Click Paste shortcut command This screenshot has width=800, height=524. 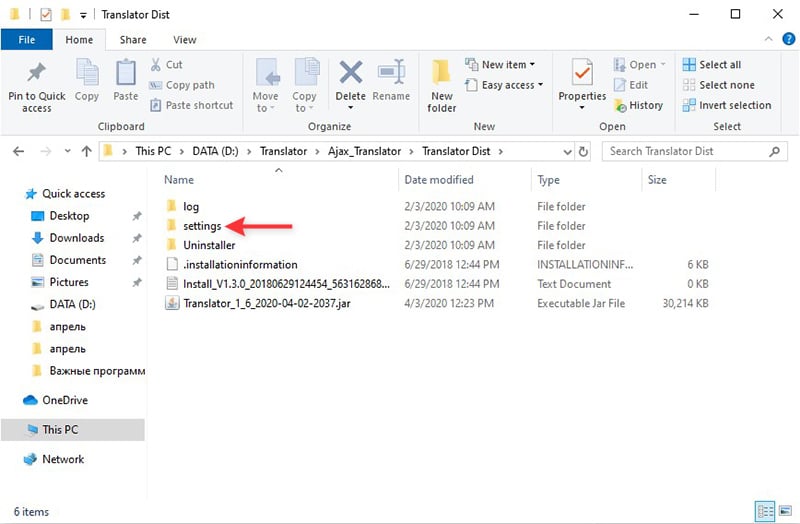coord(192,105)
